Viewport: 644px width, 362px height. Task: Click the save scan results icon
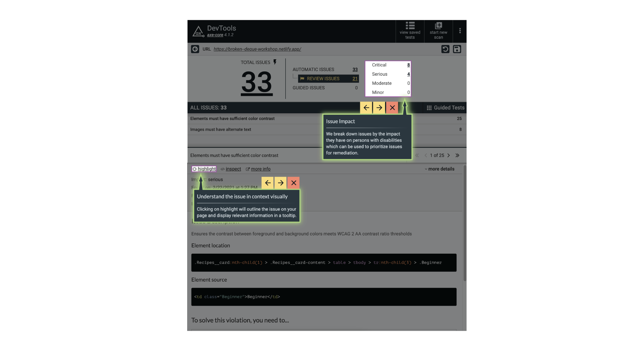pos(457,49)
